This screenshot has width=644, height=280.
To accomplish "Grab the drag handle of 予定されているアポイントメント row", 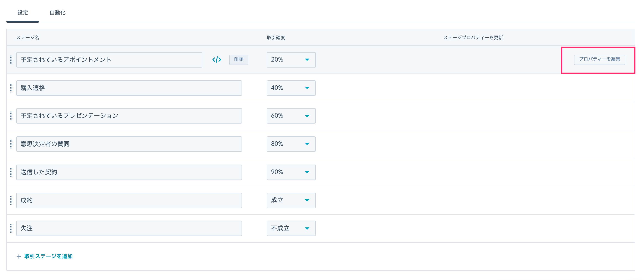I will pos(11,60).
